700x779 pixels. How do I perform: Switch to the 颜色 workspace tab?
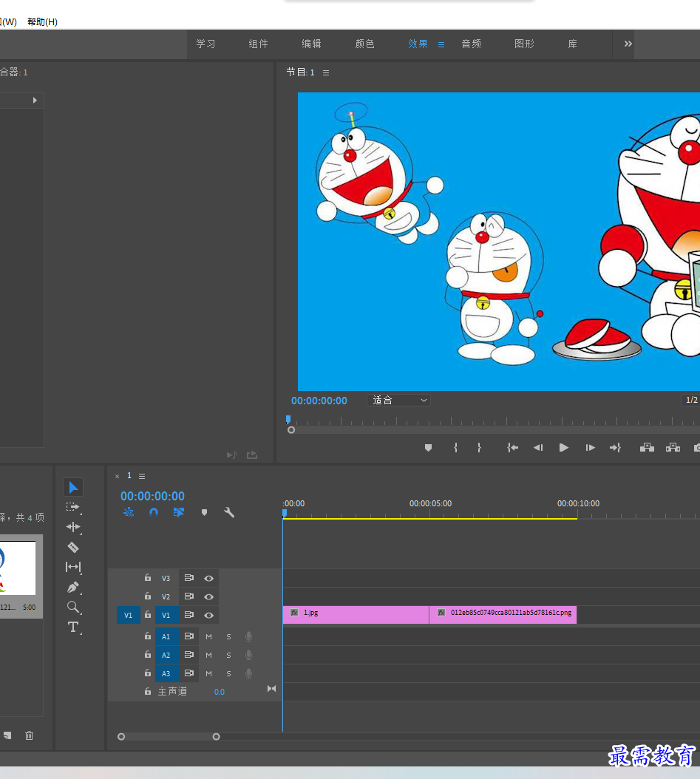coord(364,44)
